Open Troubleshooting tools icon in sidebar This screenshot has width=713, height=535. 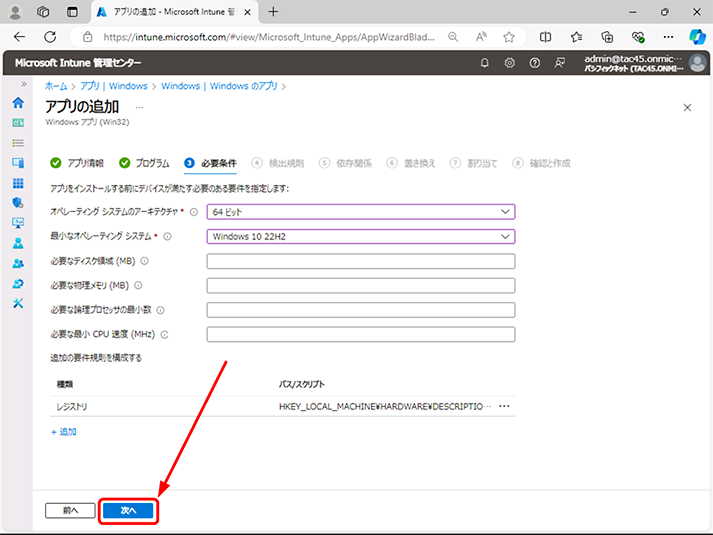pyautogui.click(x=18, y=303)
